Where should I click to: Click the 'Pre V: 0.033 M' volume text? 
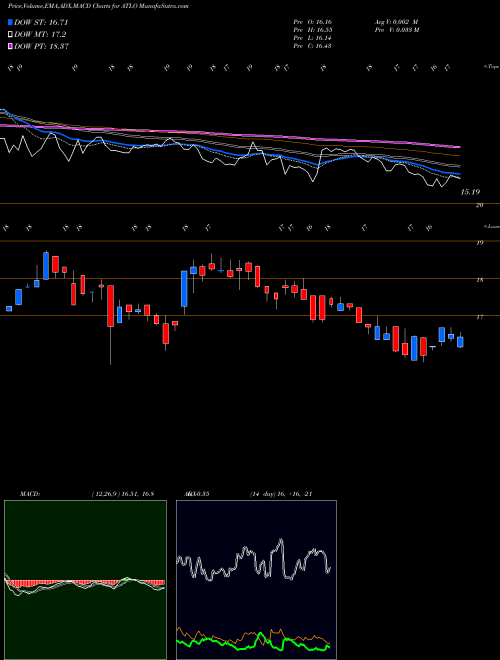[396, 30]
